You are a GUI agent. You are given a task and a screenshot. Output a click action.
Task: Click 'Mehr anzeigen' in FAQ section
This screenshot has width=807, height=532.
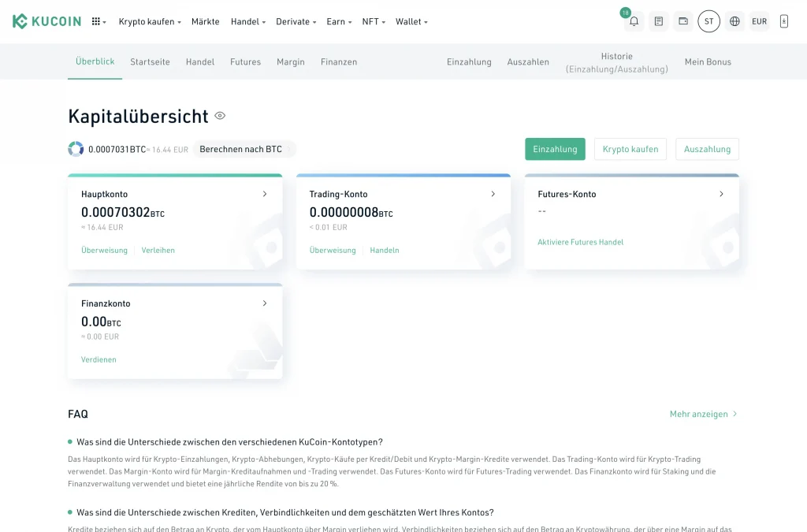click(703, 414)
